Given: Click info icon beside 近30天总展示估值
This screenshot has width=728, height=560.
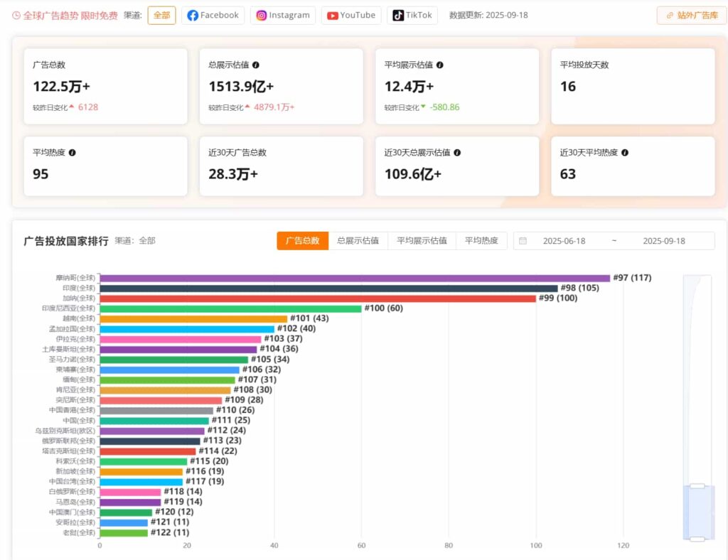Looking at the screenshot, I should click(456, 153).
